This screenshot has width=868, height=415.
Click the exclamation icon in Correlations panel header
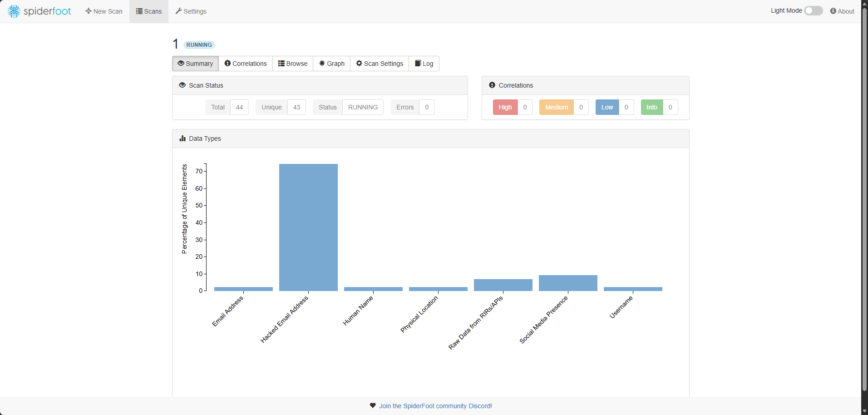pos(492,85)
